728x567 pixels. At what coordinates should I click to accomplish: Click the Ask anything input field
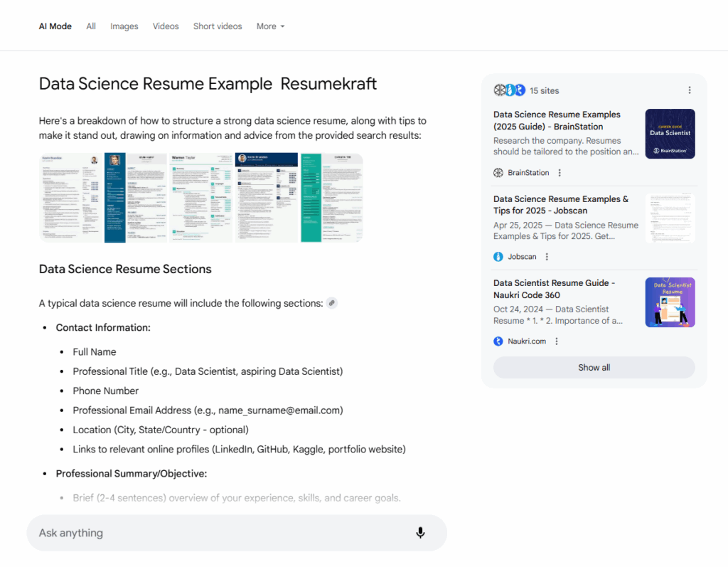click(237, 533)
